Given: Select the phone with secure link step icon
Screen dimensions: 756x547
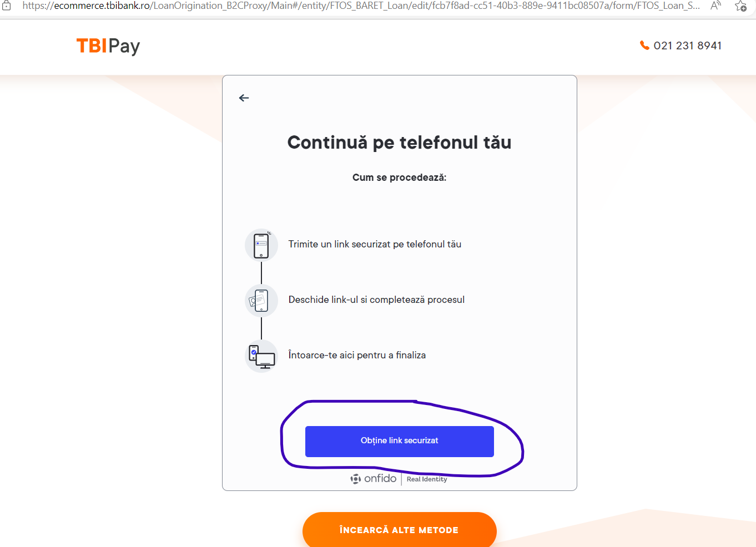Looking at the screenshot, I should pyautogui.click(x=261, y=245).
